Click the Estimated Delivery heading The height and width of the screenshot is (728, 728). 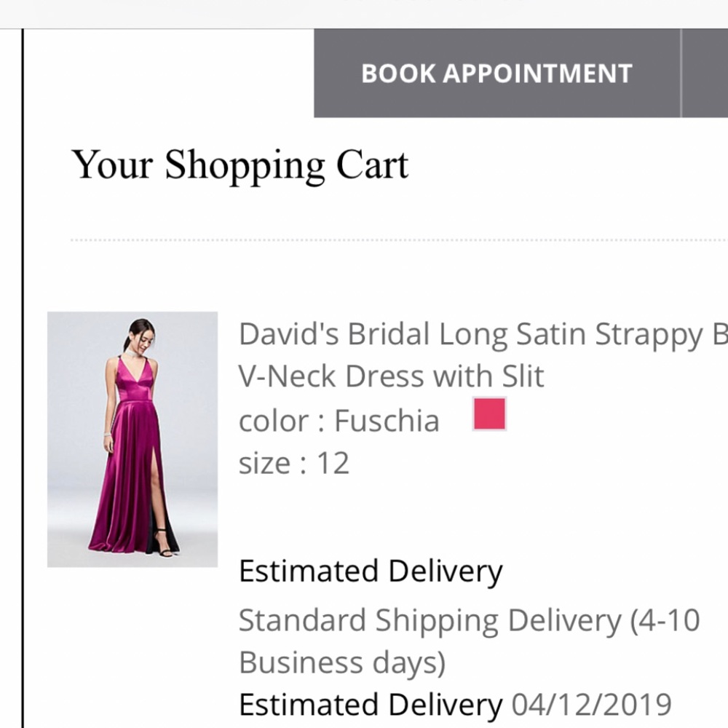[371, 570]
